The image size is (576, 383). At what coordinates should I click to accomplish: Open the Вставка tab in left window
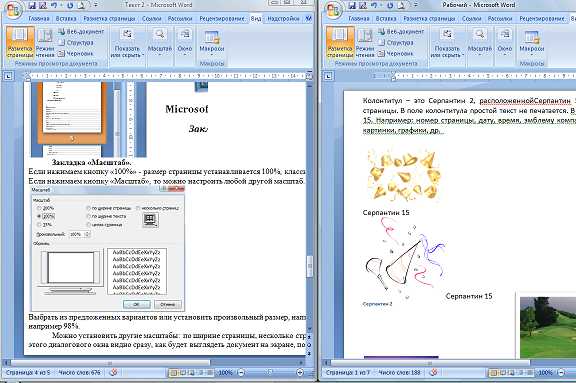(66, 18)
